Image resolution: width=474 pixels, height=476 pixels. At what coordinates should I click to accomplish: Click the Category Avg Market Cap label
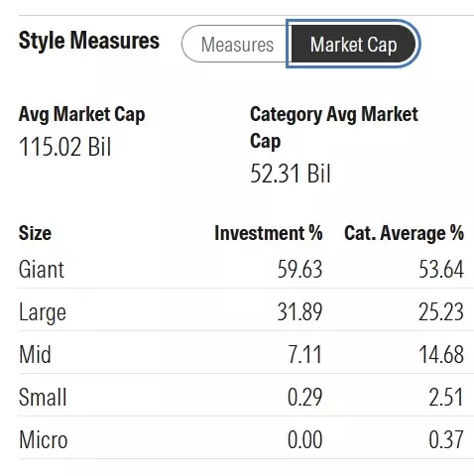pos(334,128)
